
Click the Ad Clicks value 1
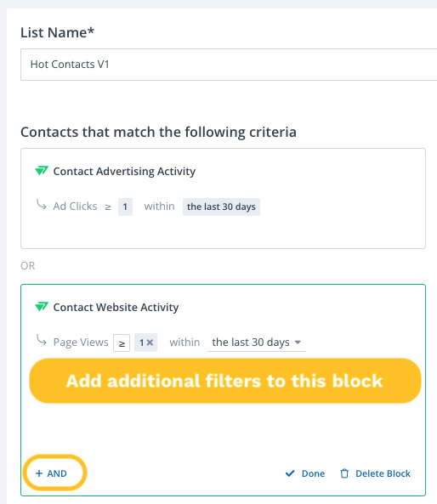[126, 207]
